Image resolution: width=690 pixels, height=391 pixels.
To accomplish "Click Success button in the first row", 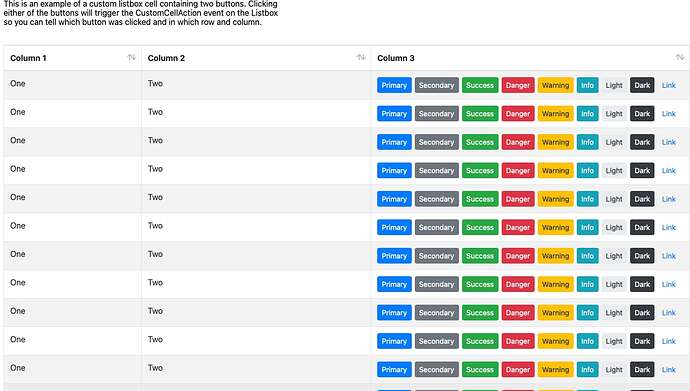I will pos(480,85).
